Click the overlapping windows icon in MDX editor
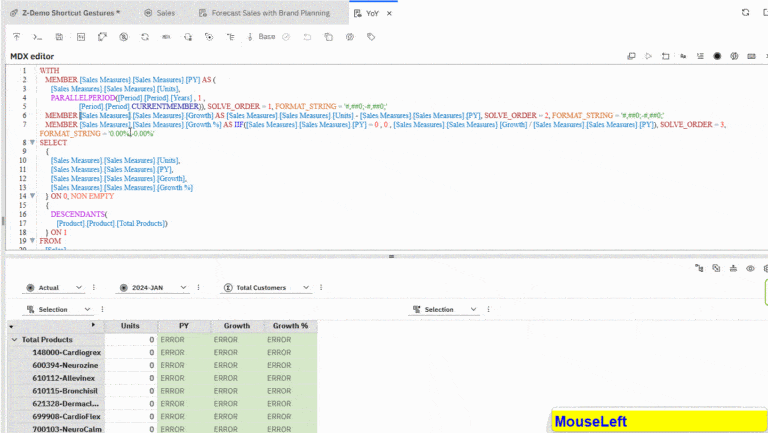This screenshot has height=433, width=768. [631, 56]
